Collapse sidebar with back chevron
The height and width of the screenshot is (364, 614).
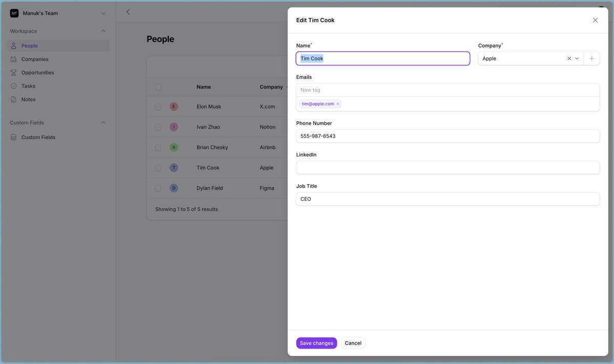click(x=128, y=12)
